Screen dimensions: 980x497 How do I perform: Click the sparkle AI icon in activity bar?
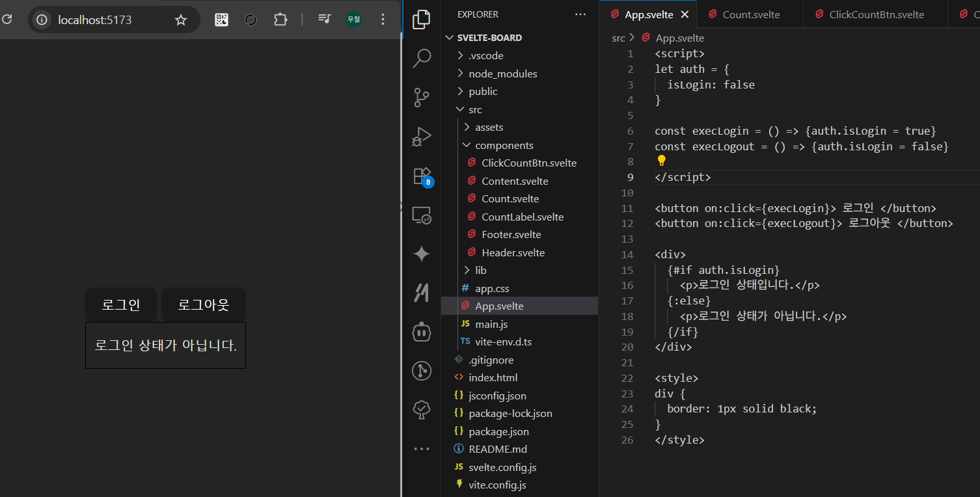point(422,254)
